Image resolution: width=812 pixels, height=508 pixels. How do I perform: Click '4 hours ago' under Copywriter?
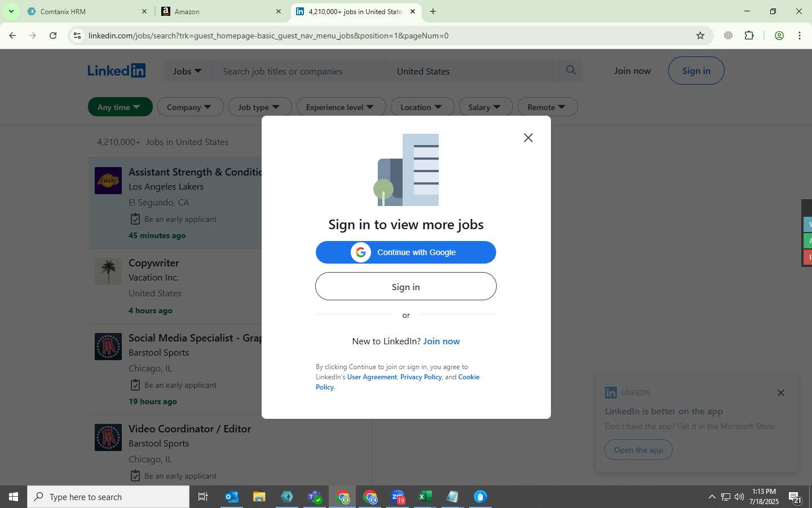click(151, 310)
